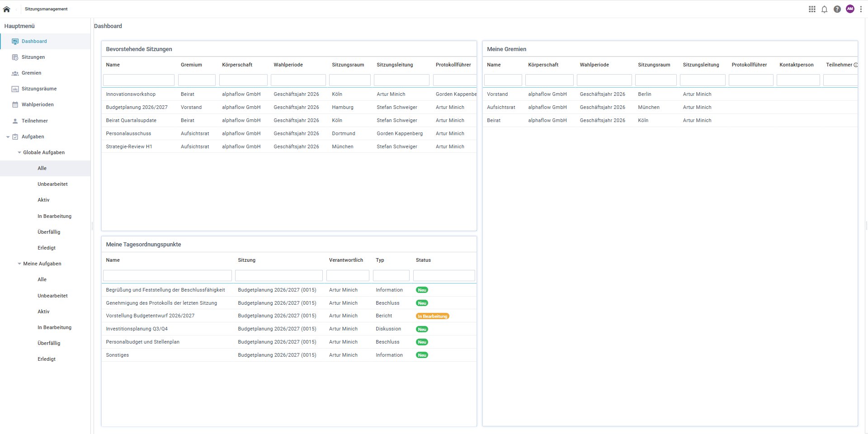Sort by Wahlperiode in Bevorstehende Sitzungen
This screenshot has width=868, height=434.
tap(288, 65)
